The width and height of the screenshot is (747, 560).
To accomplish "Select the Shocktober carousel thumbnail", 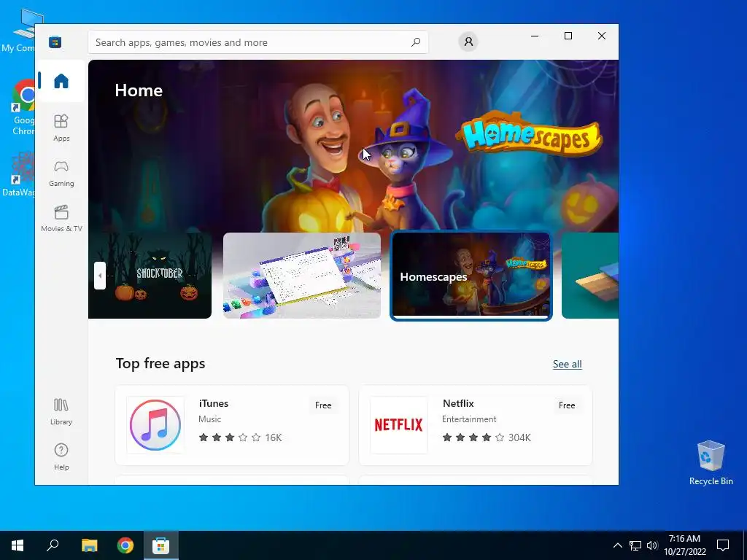I will point(150,275).
